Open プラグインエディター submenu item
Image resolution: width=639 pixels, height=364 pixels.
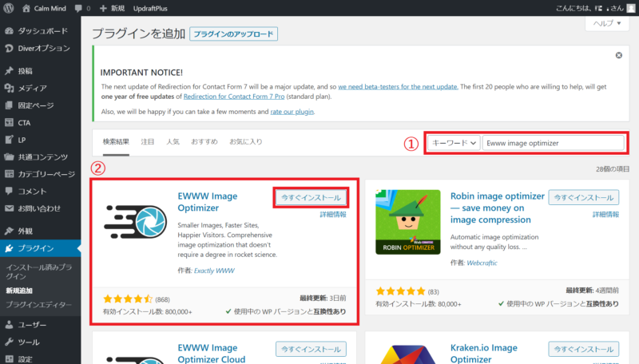point(38,305)
